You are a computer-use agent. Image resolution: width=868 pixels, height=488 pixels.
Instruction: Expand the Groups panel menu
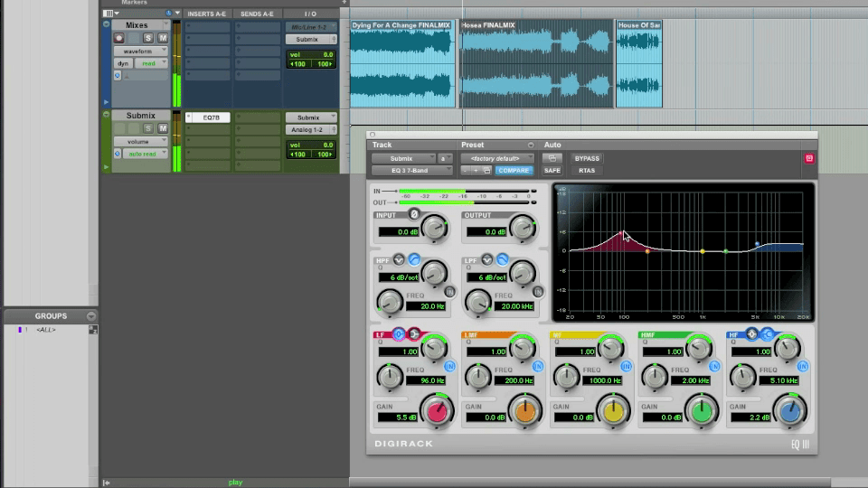click(x=90, y=316)
